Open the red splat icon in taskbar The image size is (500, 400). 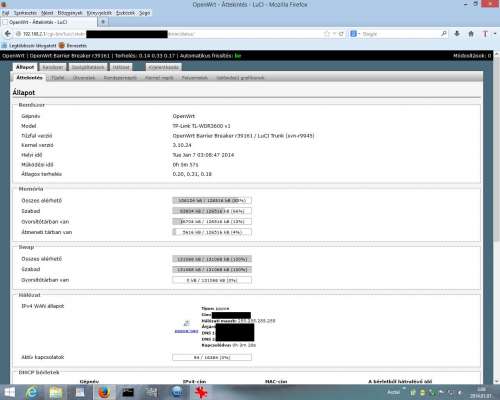[x=201, y=392]
